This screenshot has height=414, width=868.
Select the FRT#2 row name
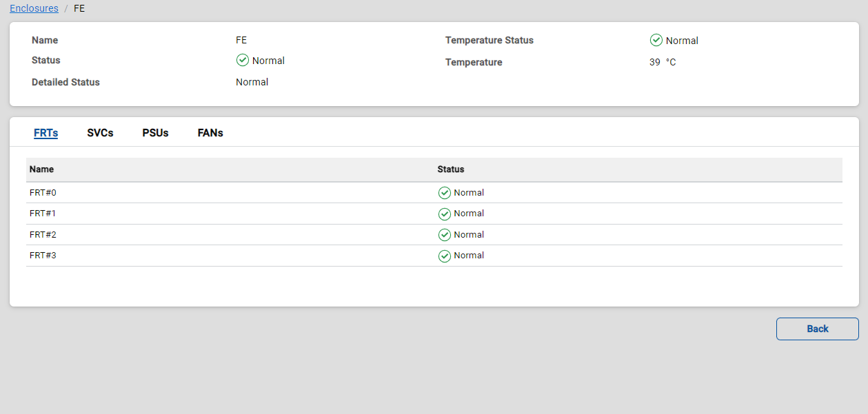point(43,235)
